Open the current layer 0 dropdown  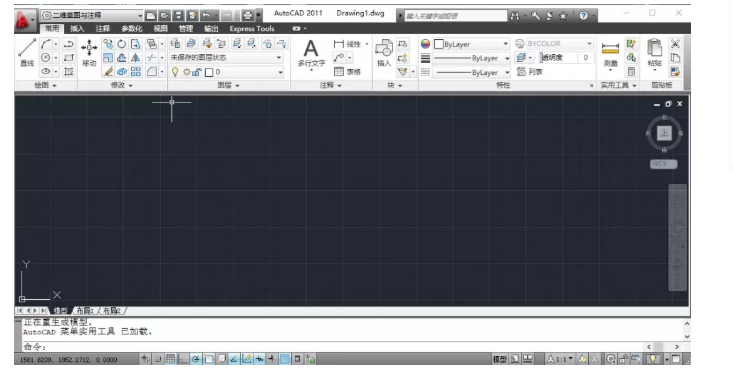click(226, 72)
